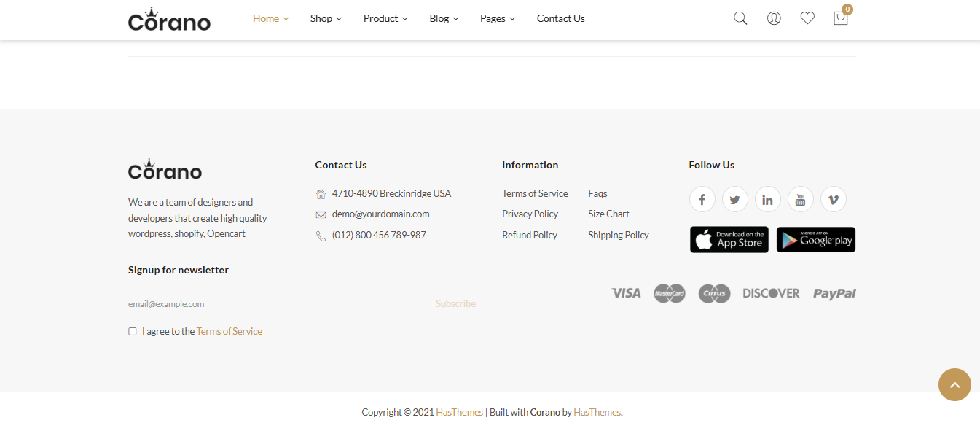Click the PayPal payment logo
Image resolution: width=980 pixels, height=431 pixels.
pos(834,294)
